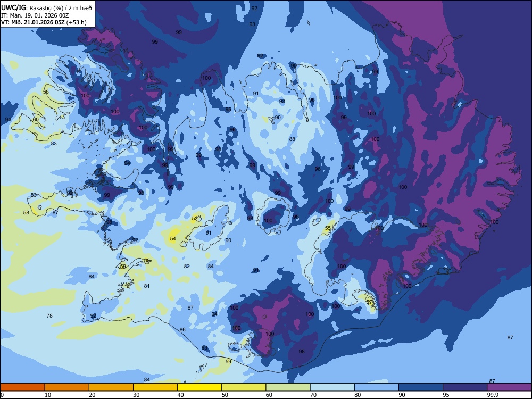Select the map value 82
The image size is (532, 399).
click(187, 266)
